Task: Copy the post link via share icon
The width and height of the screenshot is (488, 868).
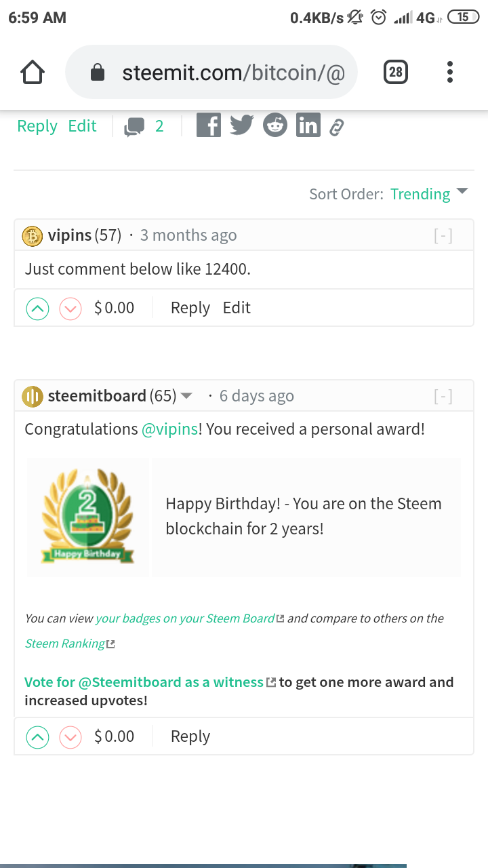Action: tap(336, 125)
